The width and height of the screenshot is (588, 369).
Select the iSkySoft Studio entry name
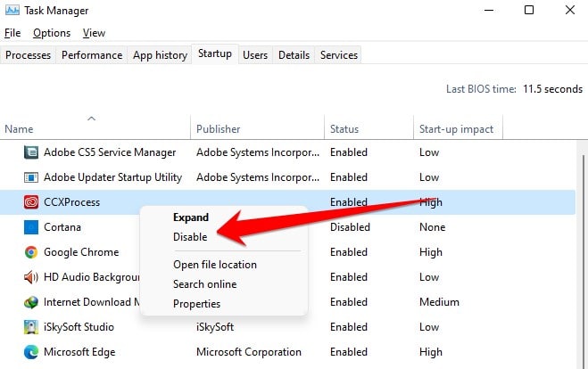coord(79,327)
